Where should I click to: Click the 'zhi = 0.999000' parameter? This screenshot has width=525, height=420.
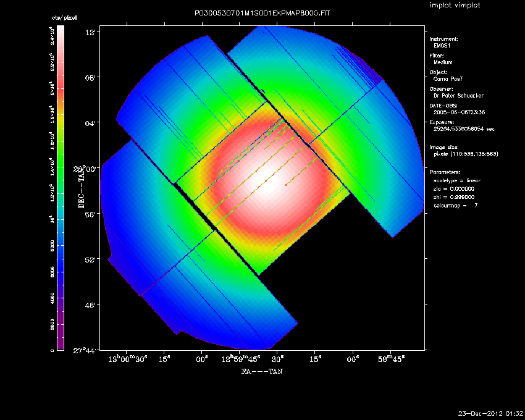pyautogui.click(x=454, y=197)
